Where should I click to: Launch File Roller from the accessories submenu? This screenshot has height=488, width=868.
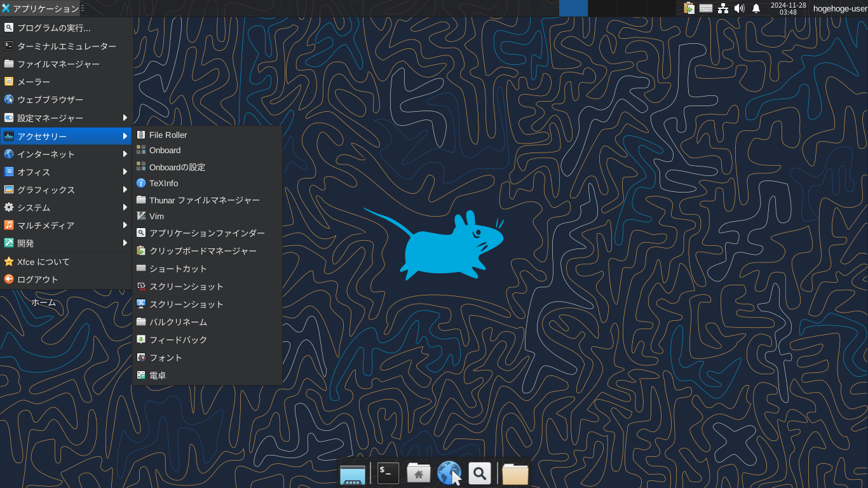pos(207,135)
